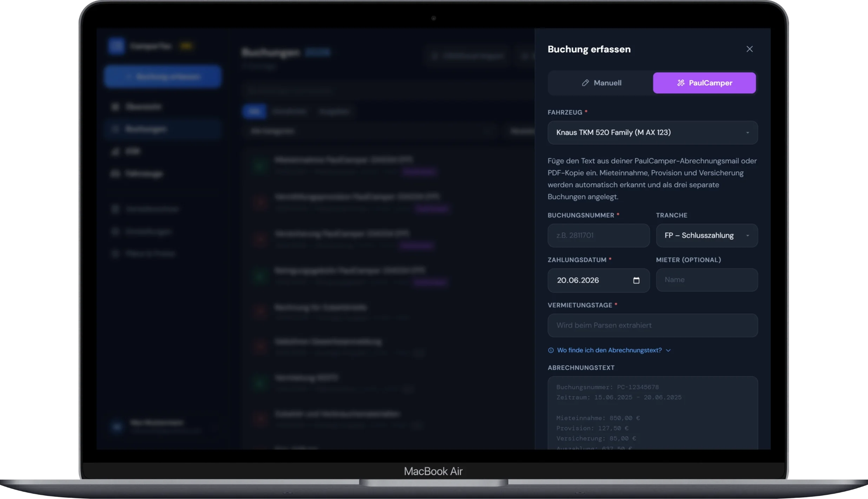Select the PaulCamper tab

[x=704, y=83]
